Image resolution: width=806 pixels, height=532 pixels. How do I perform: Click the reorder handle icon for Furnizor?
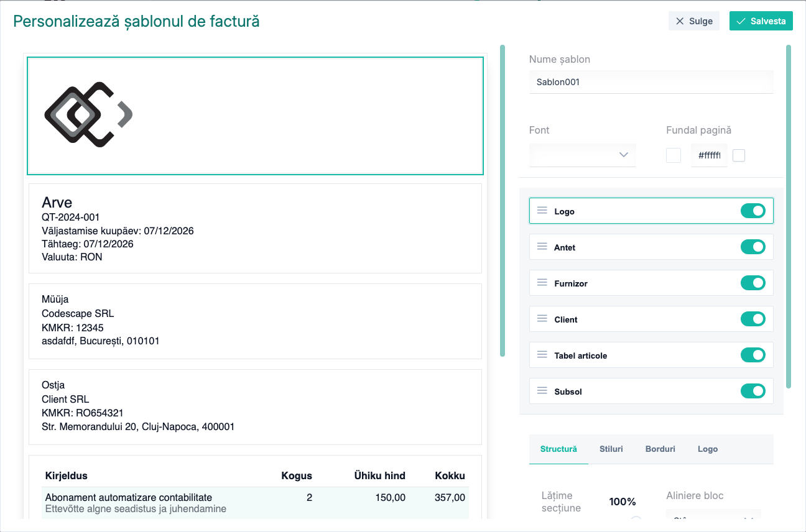(542, 283)
